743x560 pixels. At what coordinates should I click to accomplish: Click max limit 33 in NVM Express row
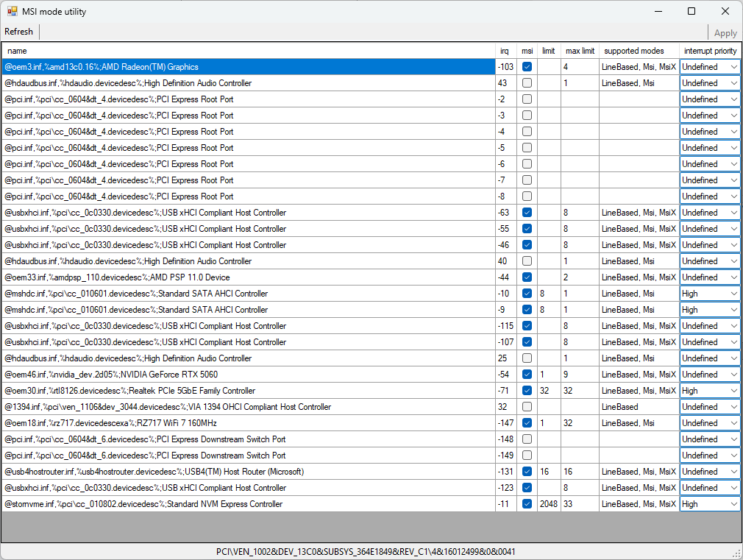coord(580,504)
